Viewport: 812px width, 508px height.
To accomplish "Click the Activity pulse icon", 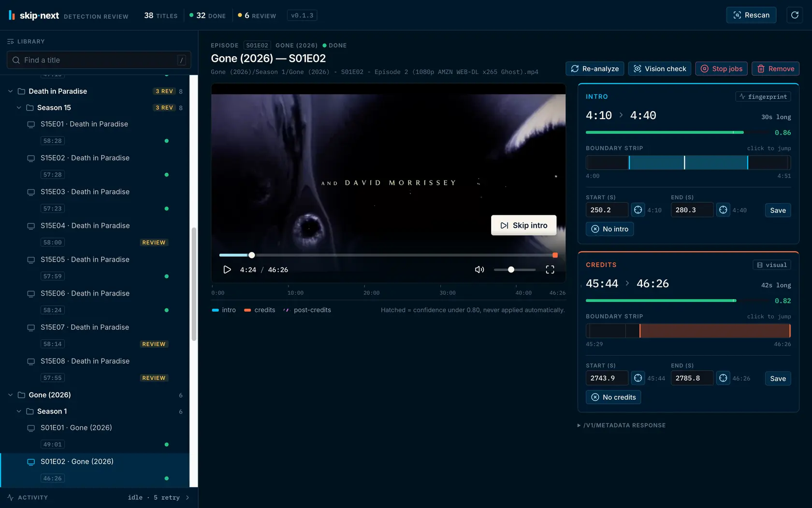I will [11, 498].
